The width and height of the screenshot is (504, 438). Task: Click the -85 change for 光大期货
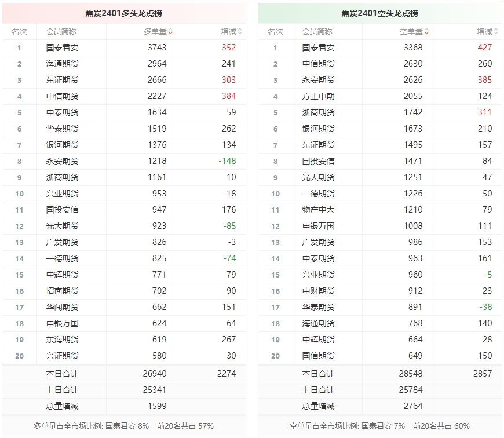coord(229,226)
